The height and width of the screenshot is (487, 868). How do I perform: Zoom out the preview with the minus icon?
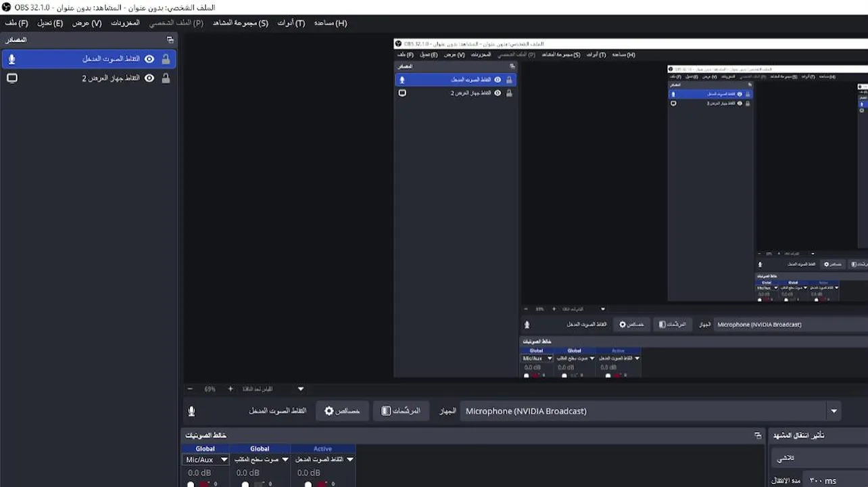pos(190,389)
